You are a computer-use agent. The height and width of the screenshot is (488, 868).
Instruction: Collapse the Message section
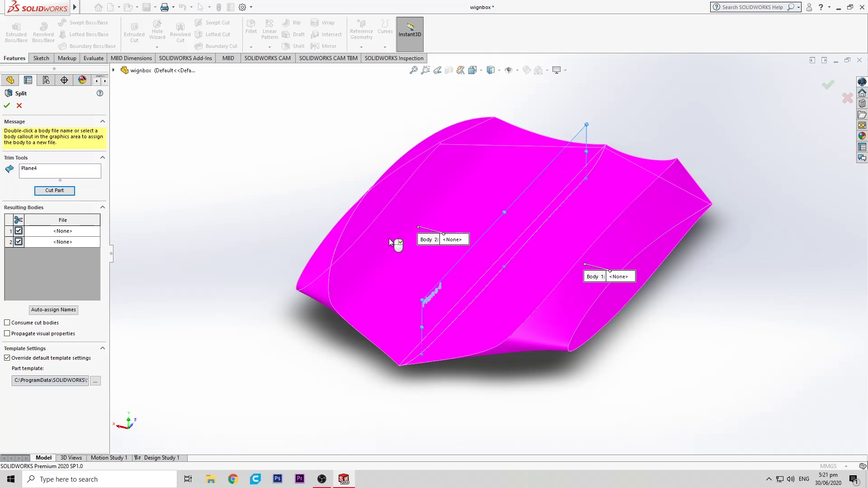tap(103, 122)
